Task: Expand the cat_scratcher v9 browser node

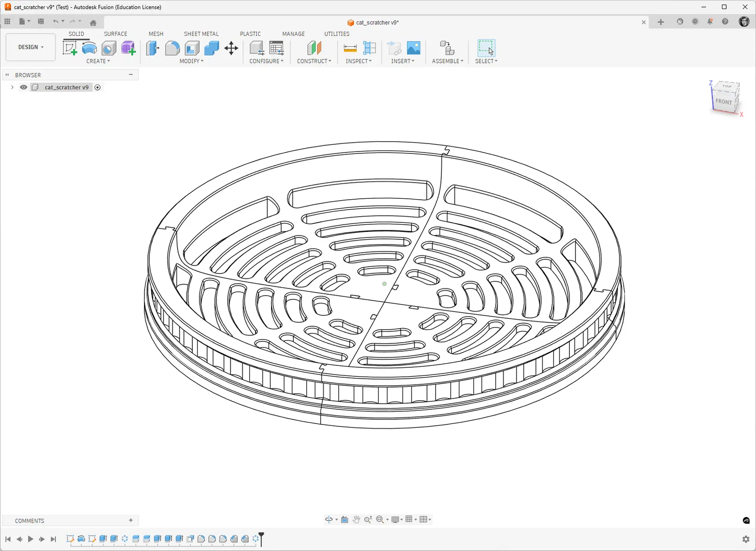Action: point(12,87)
